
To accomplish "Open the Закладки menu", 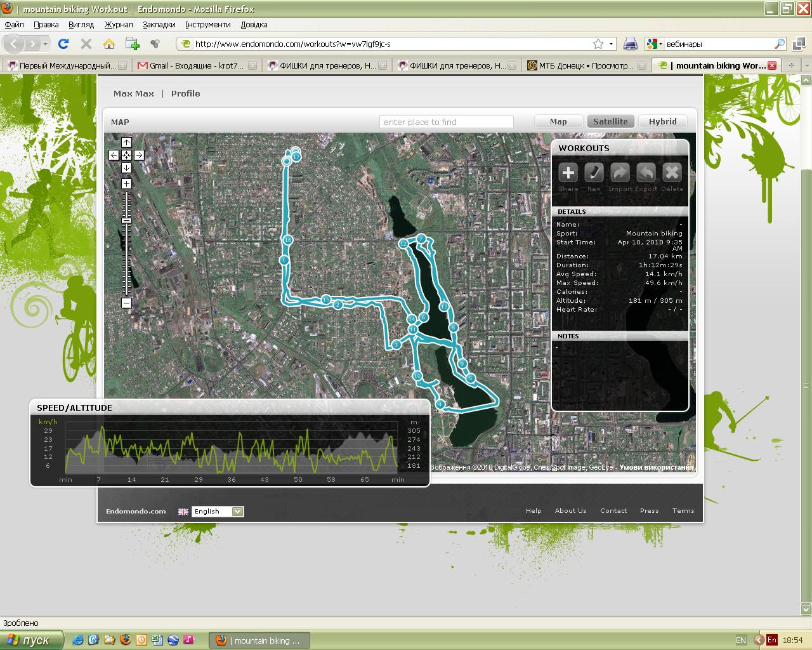I will pyautogui.click(x=159, y=25).
